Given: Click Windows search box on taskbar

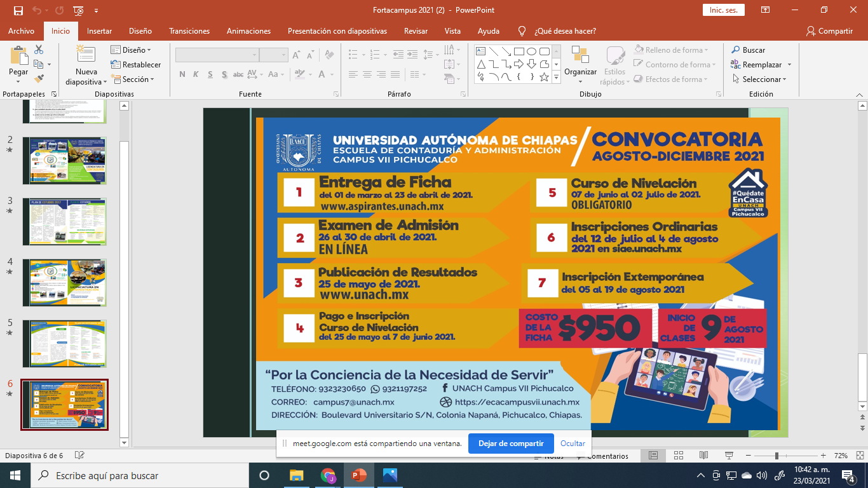Looking at the screenshot, I should coord(139,475).
